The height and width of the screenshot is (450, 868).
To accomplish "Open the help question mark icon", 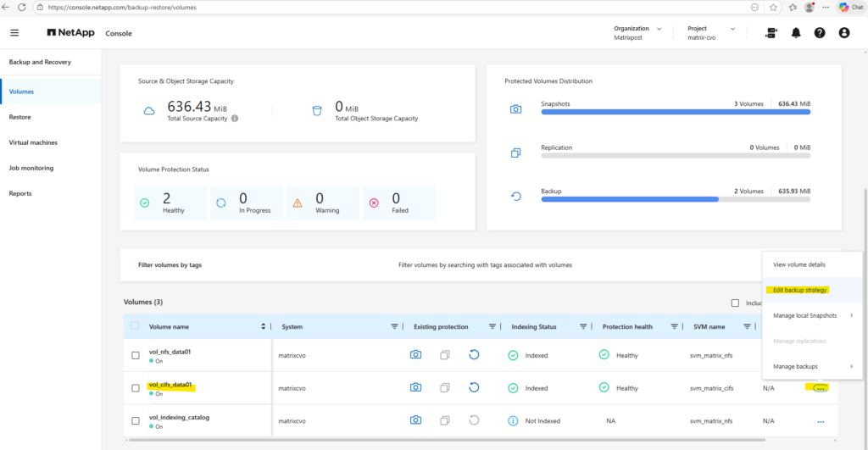I will click(820, 33).
